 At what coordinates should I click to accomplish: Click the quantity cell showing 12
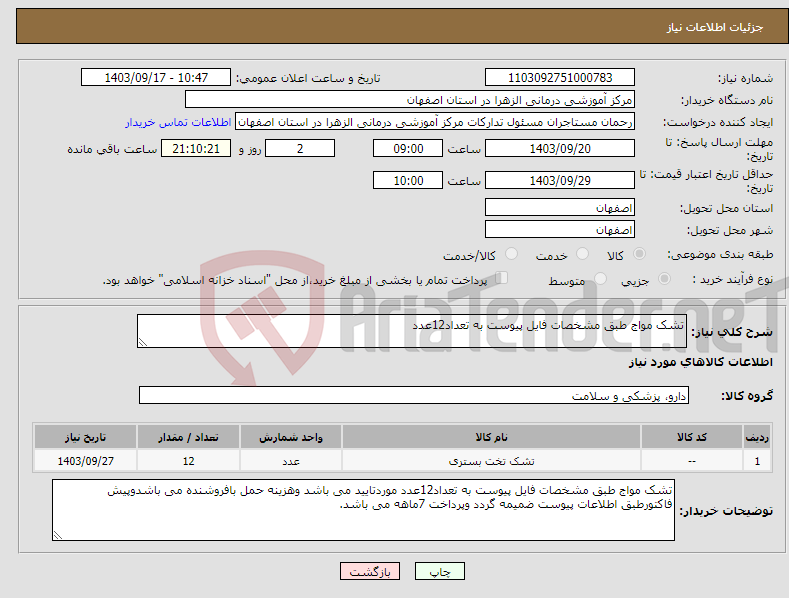188,461
